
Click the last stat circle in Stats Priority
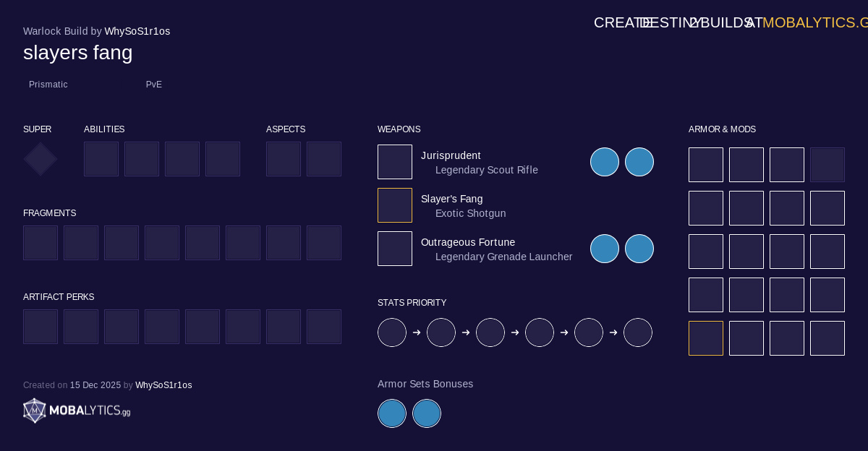638,332
